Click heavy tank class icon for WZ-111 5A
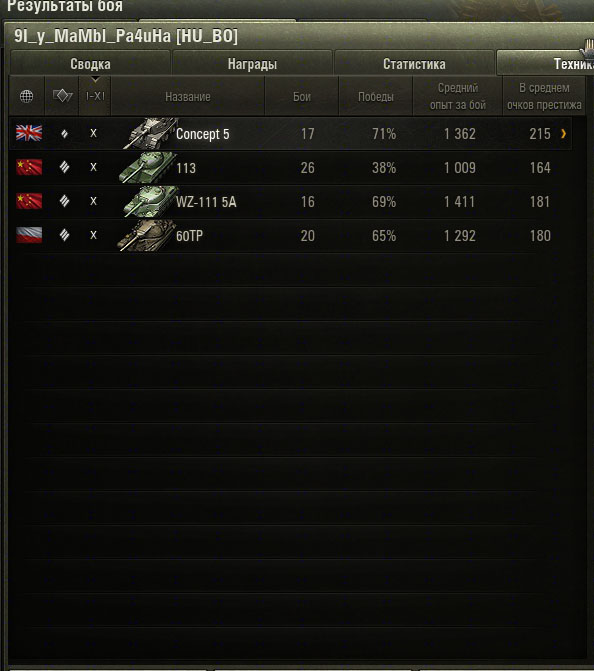This screenshot has height=671, width=594. 64,201
